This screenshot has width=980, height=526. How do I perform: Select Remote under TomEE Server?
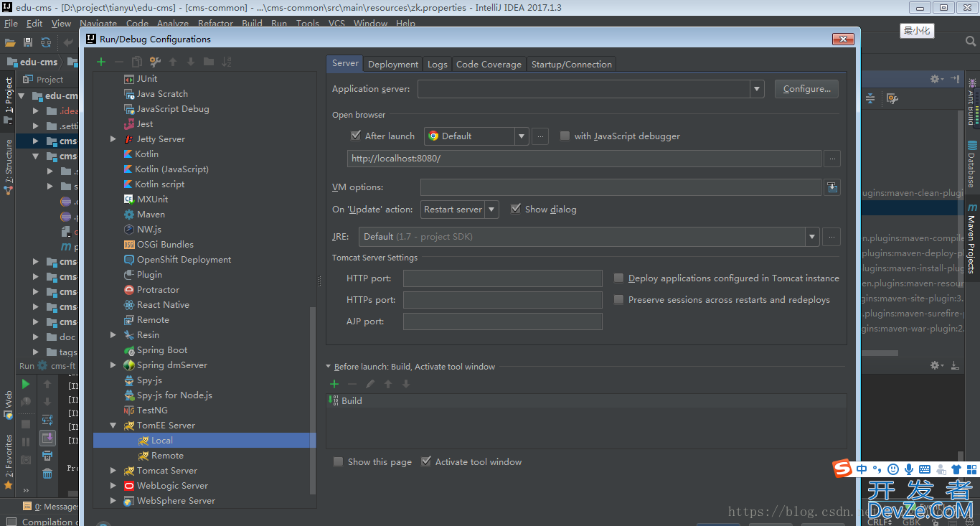coord(167,456)
